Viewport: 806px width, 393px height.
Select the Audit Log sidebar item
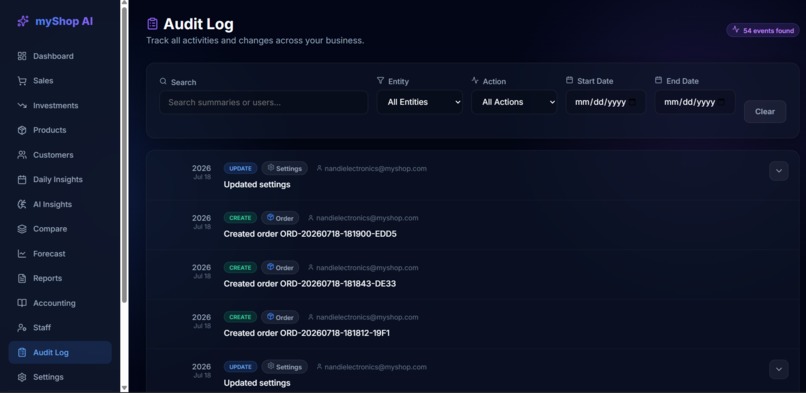(x=60, y=352)
